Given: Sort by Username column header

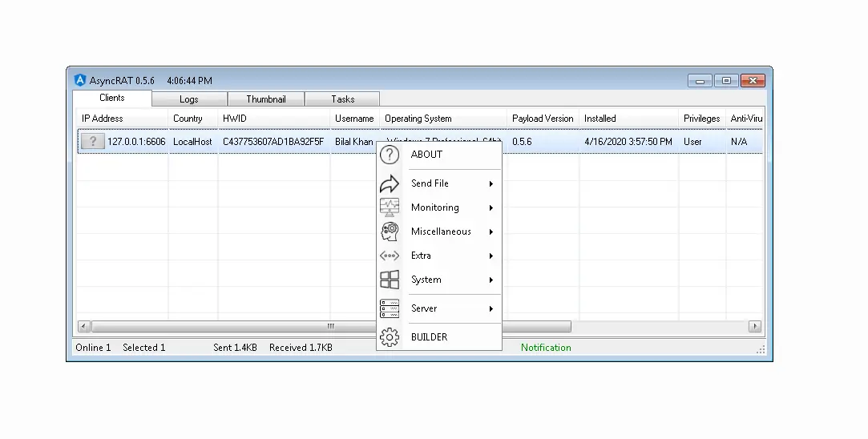Looking at the screenshot, I should [x=355, y=119].
